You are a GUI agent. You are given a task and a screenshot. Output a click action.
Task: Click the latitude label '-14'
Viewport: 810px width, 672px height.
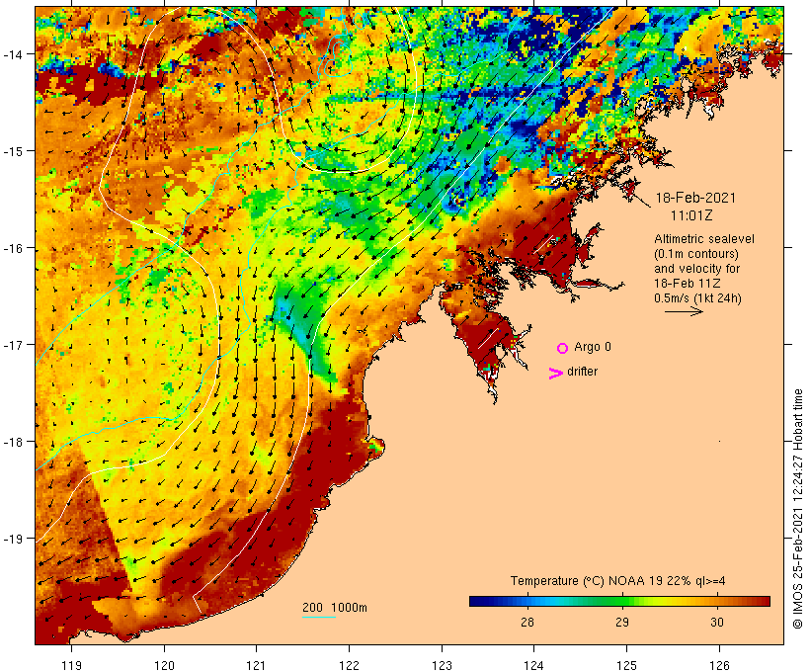pos(12,53)
